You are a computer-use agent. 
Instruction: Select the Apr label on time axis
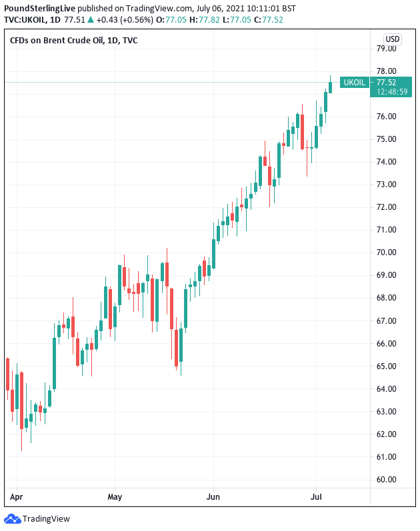click(x=15, y=497)
